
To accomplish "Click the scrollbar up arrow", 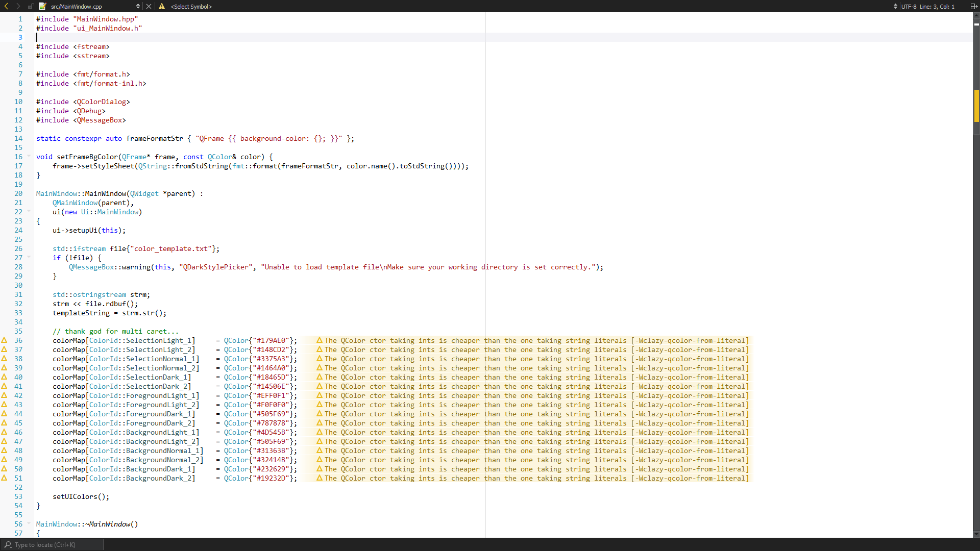I will pyautogui.click(x=976, y=15).
